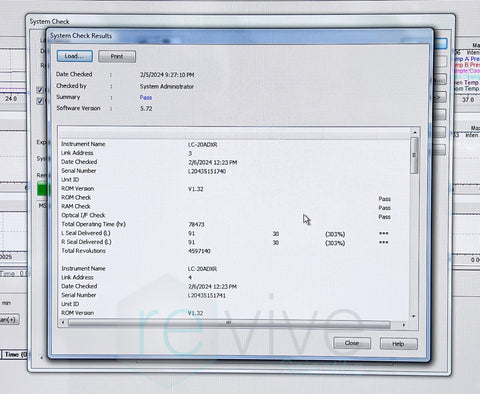Screen dimensions: 480x394
Task: Select the L Seal Delivered row
Action: [x=233, y=233]
